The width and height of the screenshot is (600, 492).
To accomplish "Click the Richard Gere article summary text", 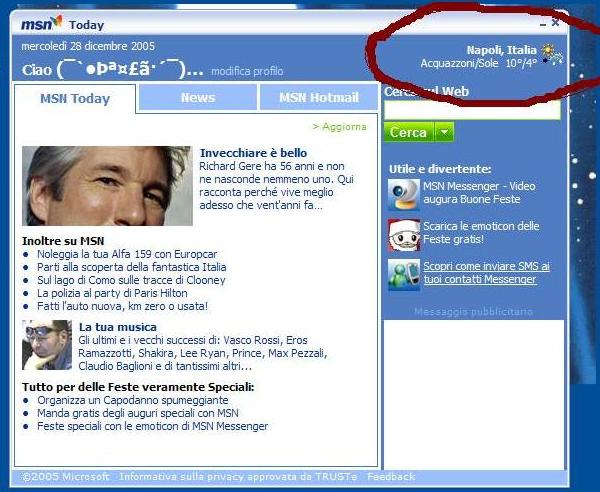I will 276,186.
